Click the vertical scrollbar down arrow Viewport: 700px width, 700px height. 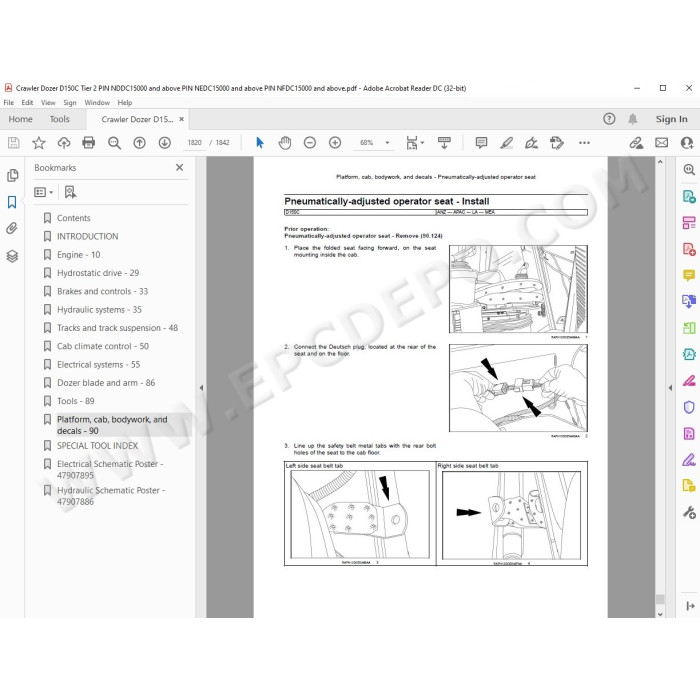click(x=660, y=614)
